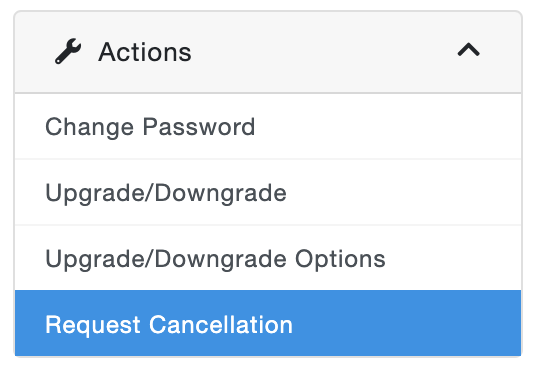540x368 pixels.
Task: Collapse the Actions panel using the chevron
Action: [x=468, y=50]
